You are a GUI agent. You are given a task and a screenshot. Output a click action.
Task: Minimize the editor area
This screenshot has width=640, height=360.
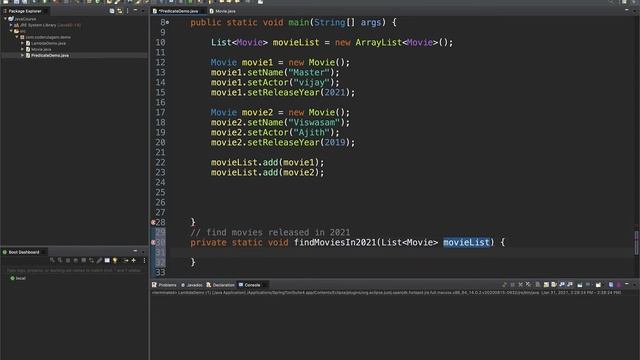click(627, 10)
